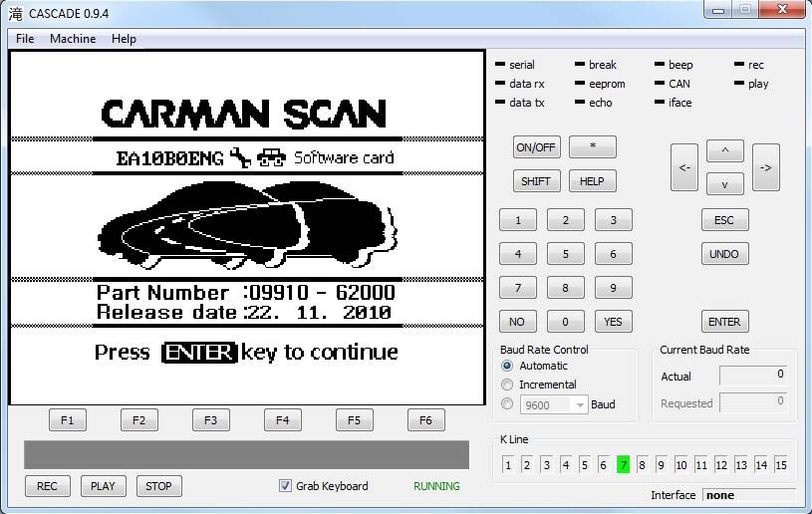Click the left arrow navigation button
The height and width of the screenshot is (514, 812).
(x=684, y=167)
